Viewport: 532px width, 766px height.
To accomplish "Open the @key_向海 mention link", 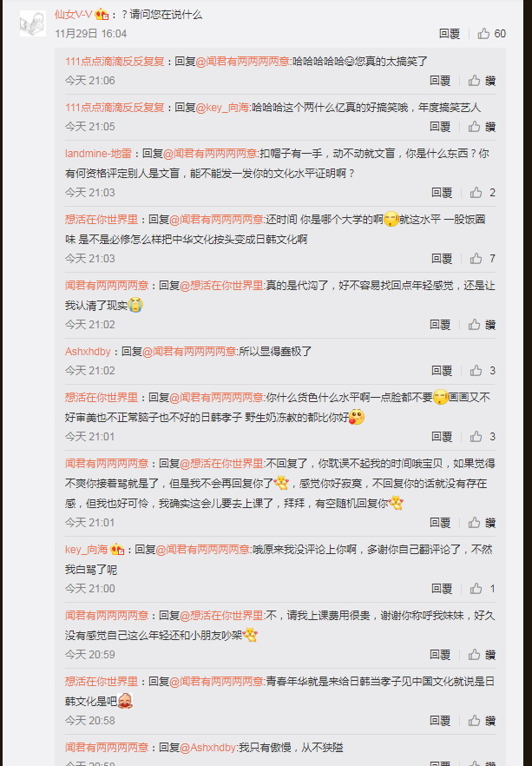I will 222,107.
